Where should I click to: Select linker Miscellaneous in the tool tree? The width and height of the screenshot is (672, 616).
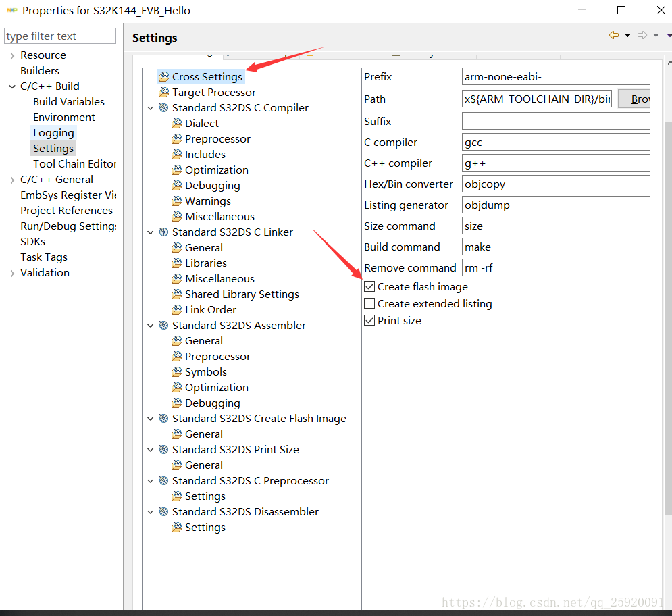tap(219, 279)
